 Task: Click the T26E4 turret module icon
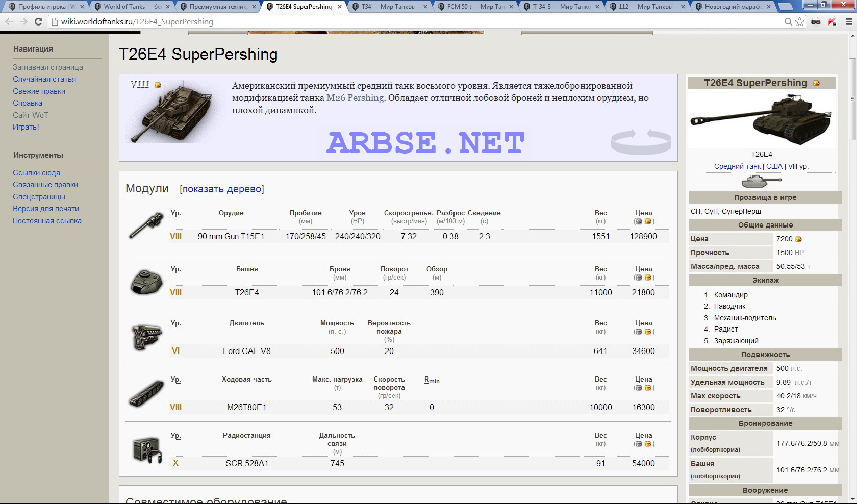147,281
